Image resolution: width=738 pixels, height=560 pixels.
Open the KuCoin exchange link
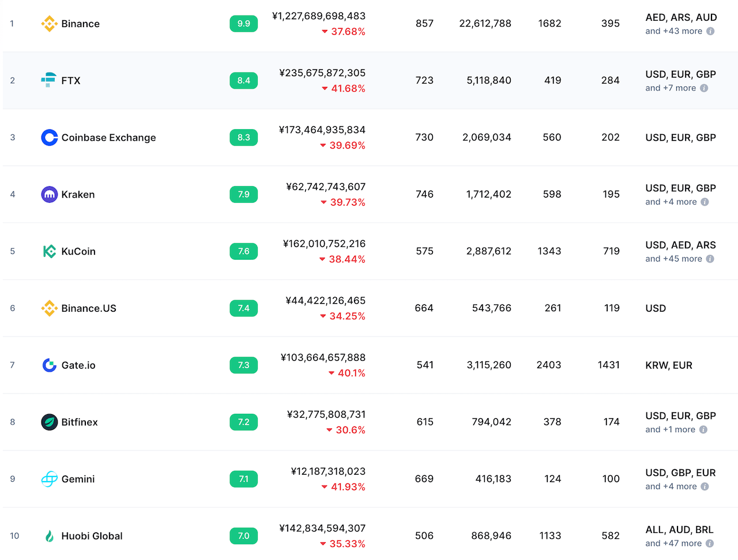tap(78, 251)
